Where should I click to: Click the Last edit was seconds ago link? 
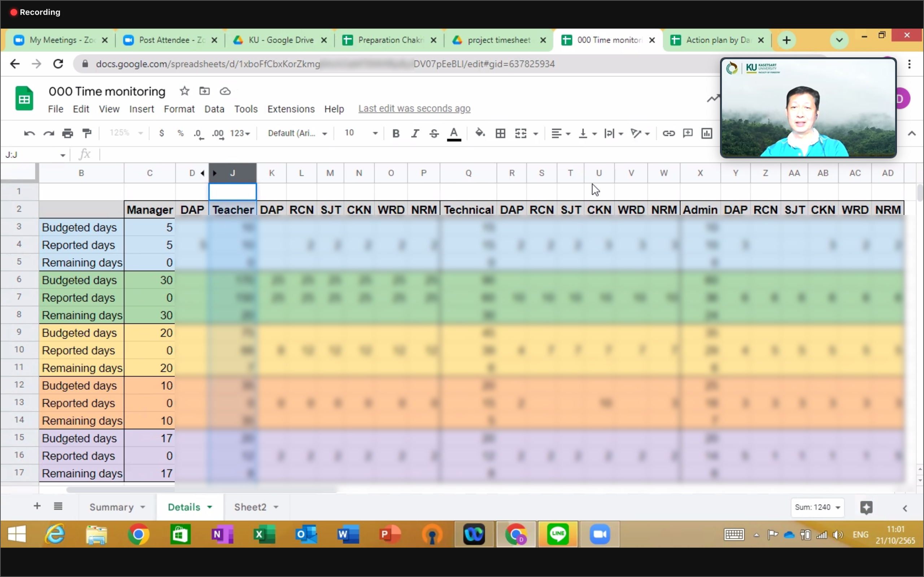coord(414,109)
